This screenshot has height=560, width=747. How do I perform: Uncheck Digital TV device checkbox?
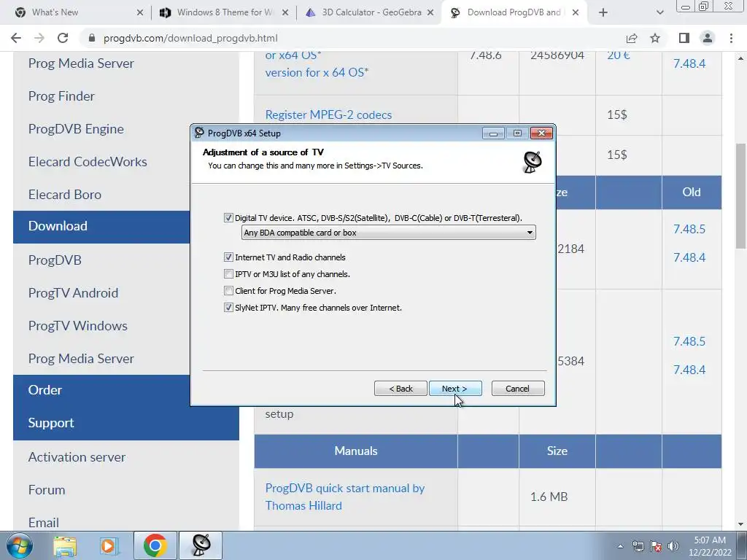point(228,217)
